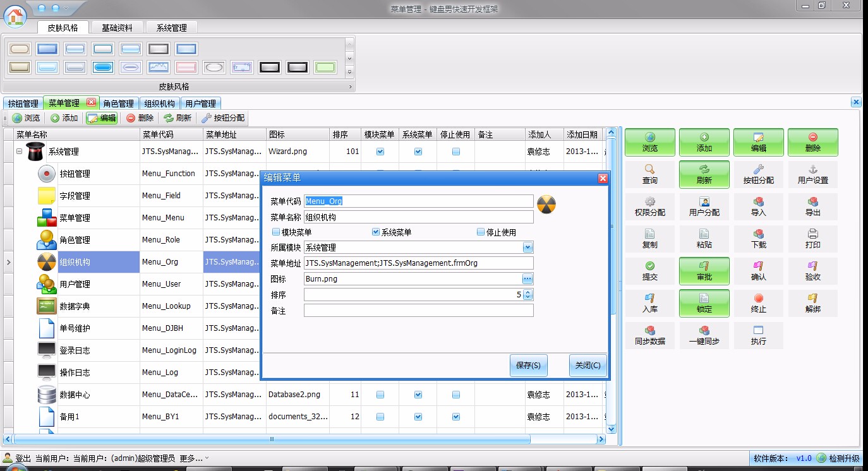This screenshot has width=868, height=471.
Task: Switch to the 基础资料 ribbon tab
Action: [x=119, y=27]
